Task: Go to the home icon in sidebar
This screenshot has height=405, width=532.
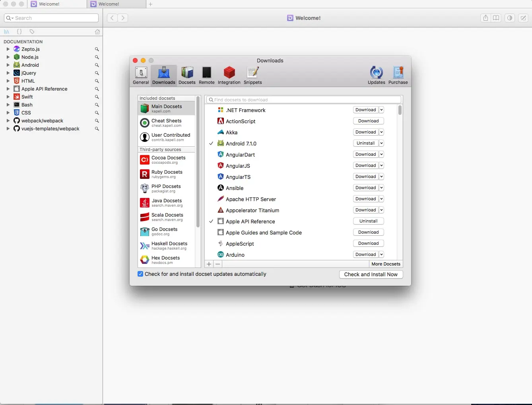Action: pyautogui.click(x=97, y=32)
